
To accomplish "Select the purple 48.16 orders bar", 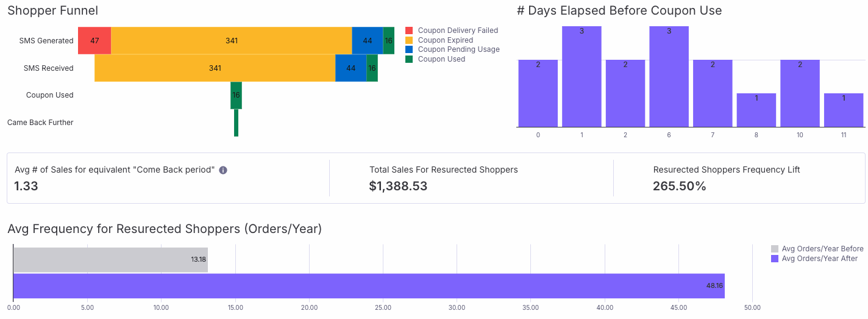I will tap(369, 286).
